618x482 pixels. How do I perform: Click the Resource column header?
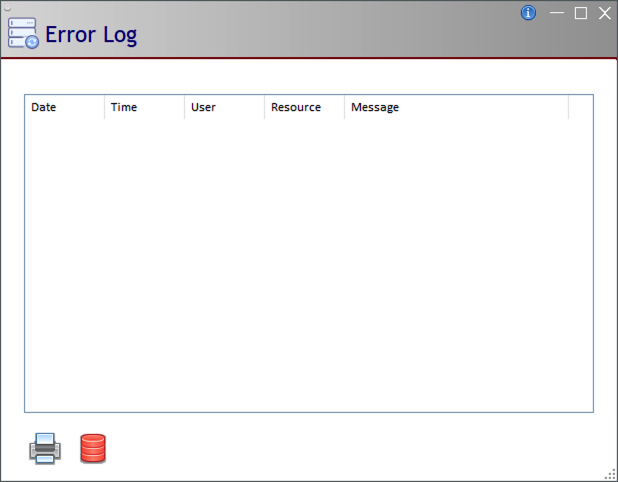click(x=304, y=107)
